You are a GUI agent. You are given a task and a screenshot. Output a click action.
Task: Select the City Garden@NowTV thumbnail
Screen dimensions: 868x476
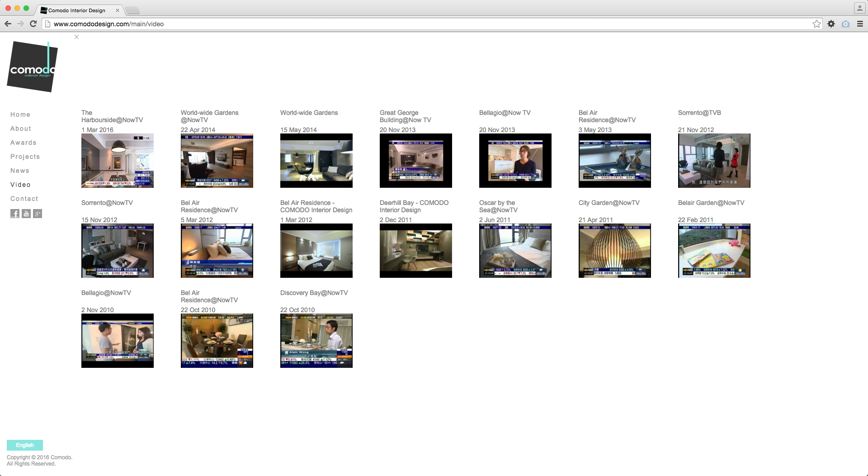tap(614, 251)
